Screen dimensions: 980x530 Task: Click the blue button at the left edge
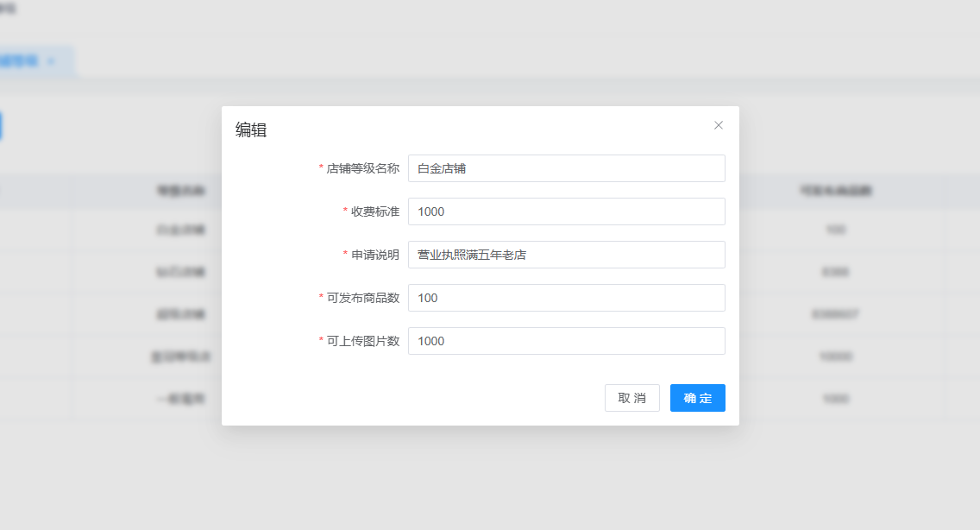pos(1,126)
